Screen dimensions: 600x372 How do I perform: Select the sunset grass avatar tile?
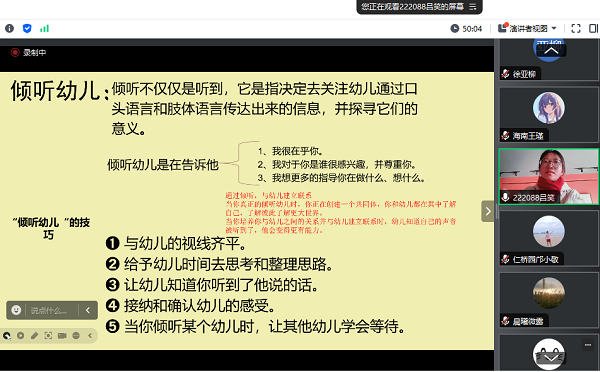[x=549, y=293]
